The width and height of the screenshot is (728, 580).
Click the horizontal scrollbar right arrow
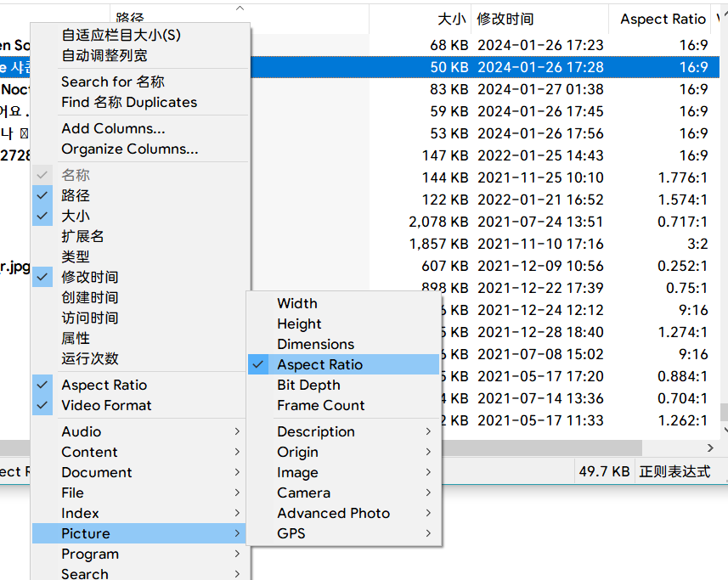pos(710,448)
